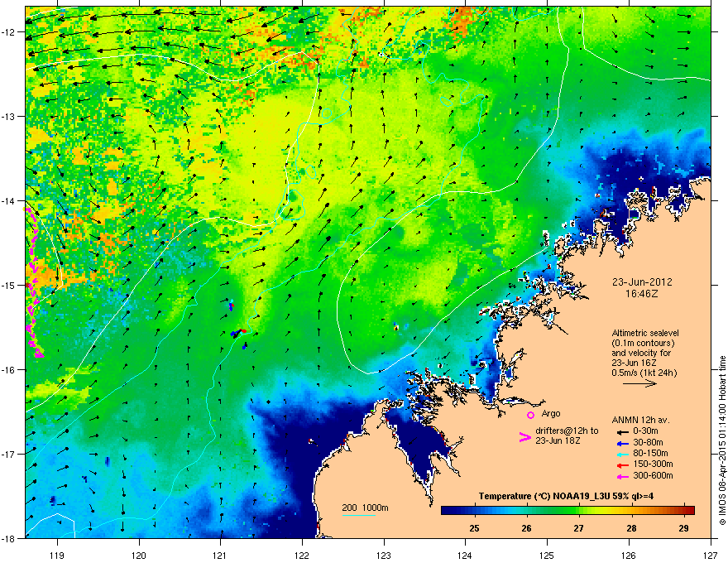Click the magenta drifters arrowhead legend symbol
Viewport: 728px width, 563px height.
524,437
